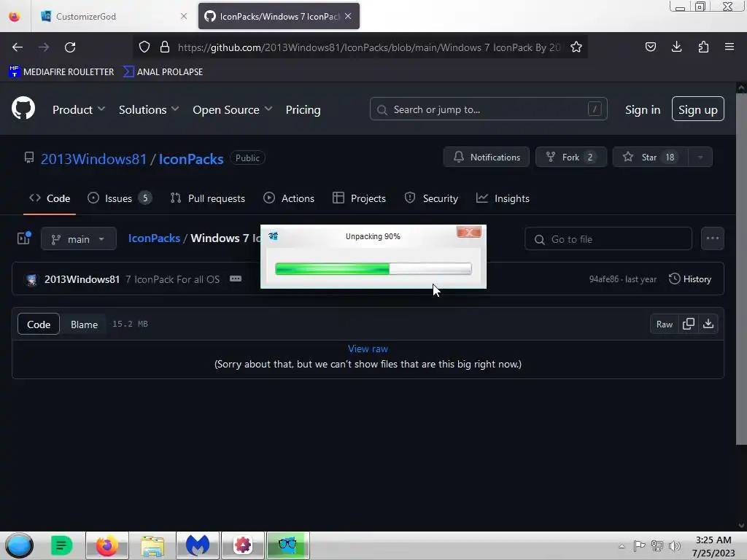This screenshot has width=747, height=560.
Task: Open the Pocket save icon
Action: (x=650, y=47)
